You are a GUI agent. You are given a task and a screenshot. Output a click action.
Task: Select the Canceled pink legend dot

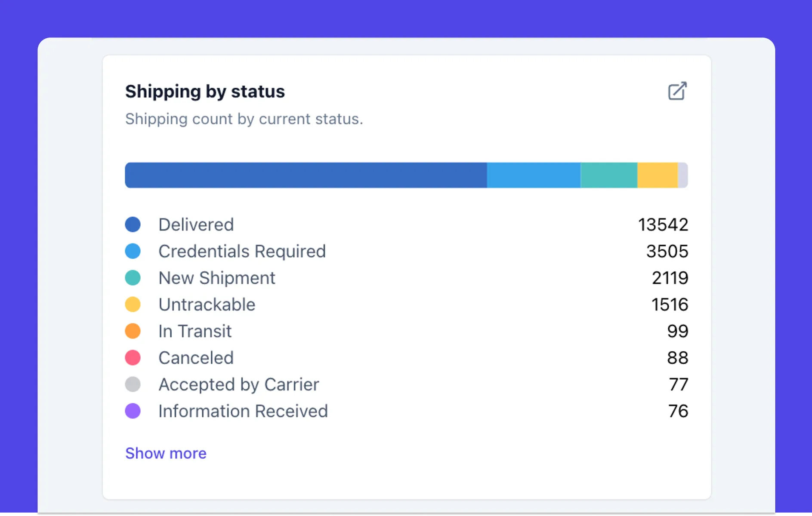click(x=133, y=358)
